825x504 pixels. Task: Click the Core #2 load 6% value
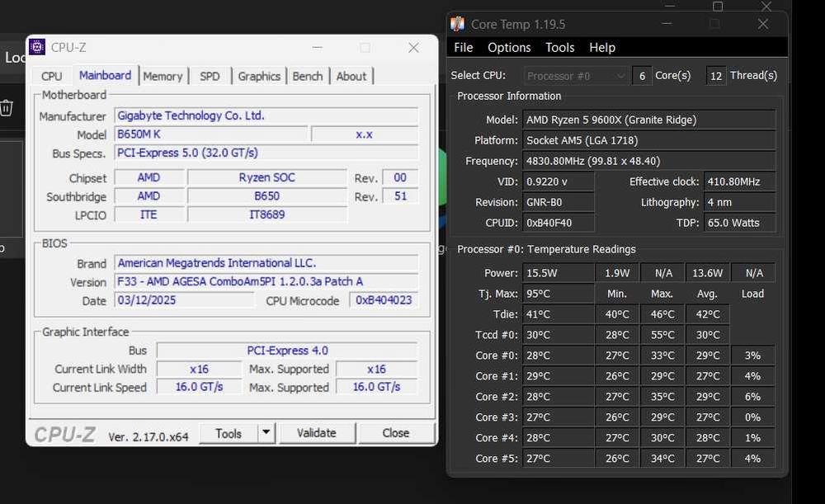[x=753, y=396]
